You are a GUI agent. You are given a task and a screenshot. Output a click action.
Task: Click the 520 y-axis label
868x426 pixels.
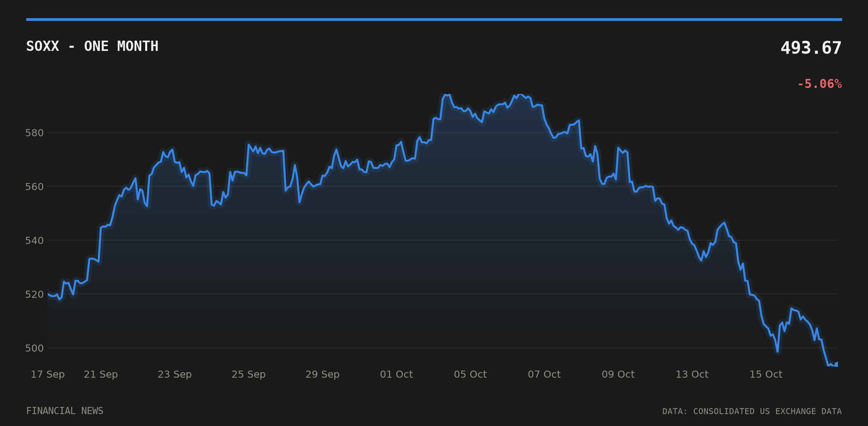point(34,294)
